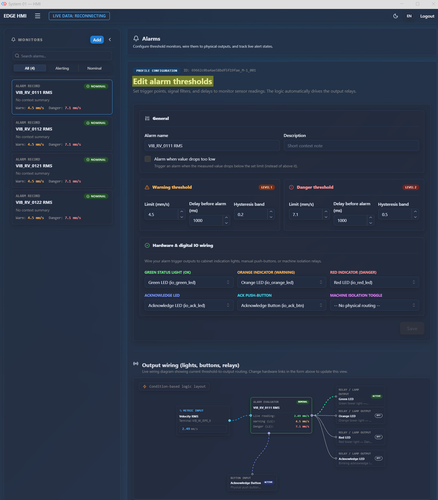
Task: Click OFF pill on Acknowledge LED output
Action: tap(379, 458)
